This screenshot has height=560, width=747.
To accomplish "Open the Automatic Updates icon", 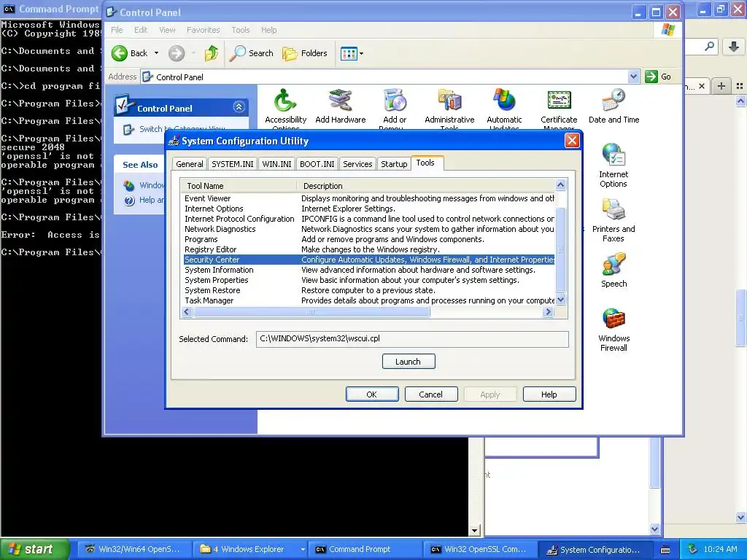I will point(504,101).
